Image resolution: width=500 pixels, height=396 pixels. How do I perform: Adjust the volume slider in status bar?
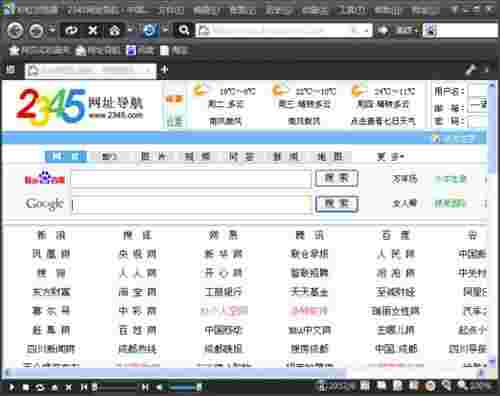184,387
